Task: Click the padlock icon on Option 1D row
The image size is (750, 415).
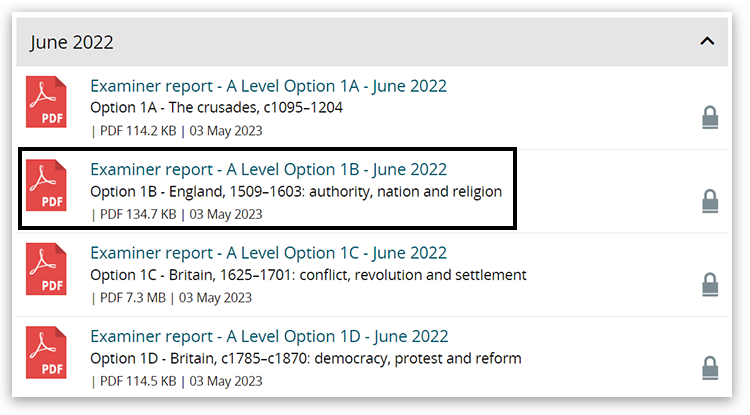Action: tap(710, 366)
